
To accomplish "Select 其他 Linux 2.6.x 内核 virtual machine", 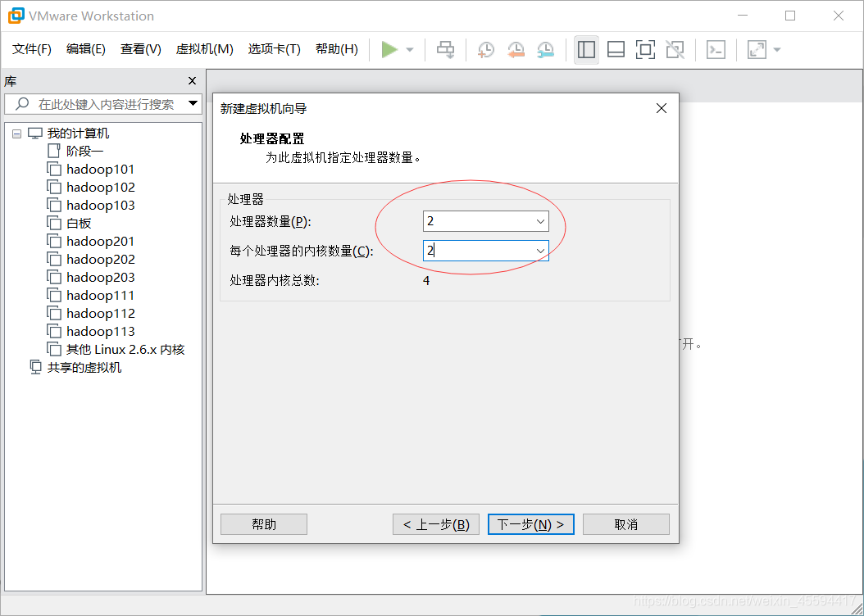I will 125,350.
